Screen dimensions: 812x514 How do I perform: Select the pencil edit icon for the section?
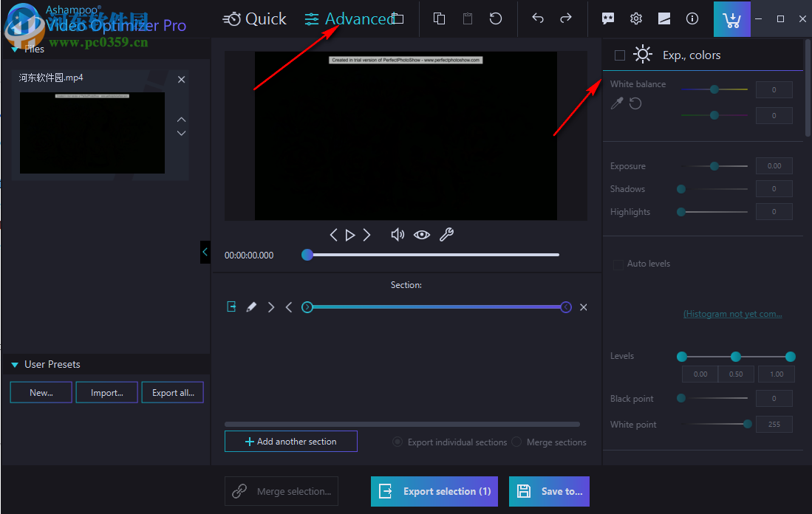coord(251,306)
